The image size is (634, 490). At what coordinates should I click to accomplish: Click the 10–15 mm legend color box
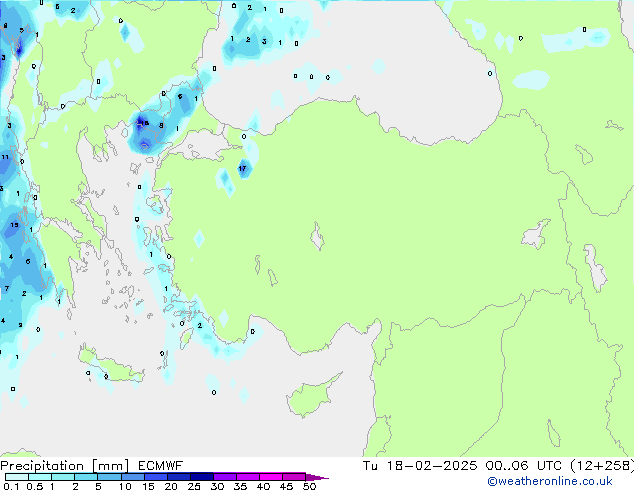(132, 477)
